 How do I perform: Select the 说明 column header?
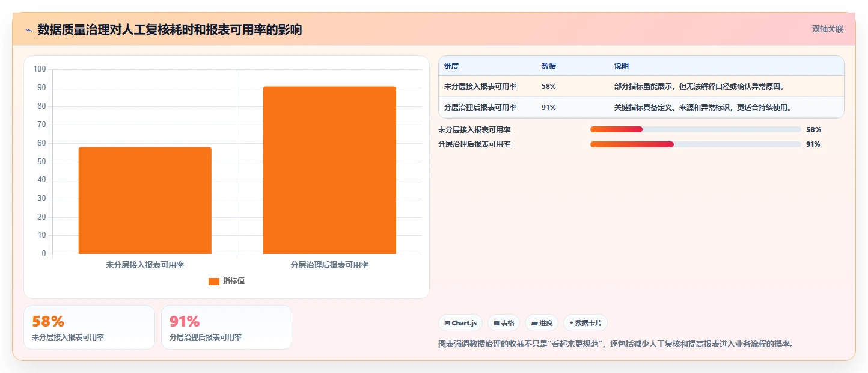(622, 66)
